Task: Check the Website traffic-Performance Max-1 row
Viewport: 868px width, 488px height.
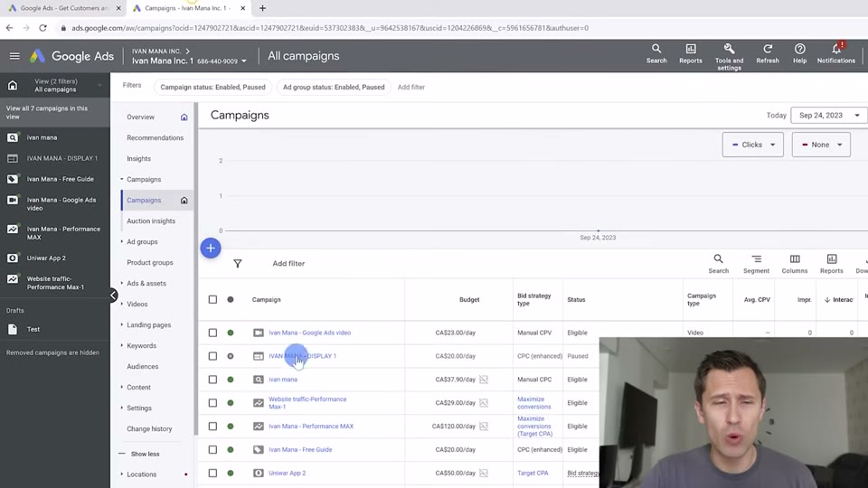Action: [x=212, y=403]
